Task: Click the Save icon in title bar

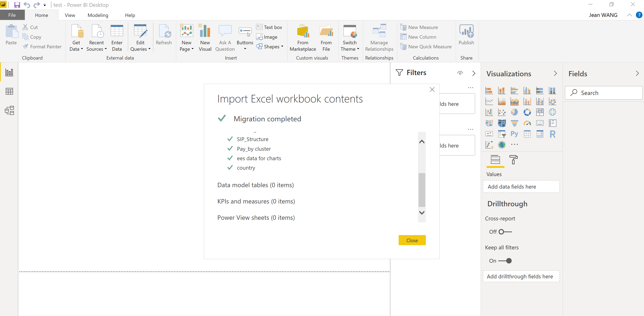Action: click(x=17, y=5)
